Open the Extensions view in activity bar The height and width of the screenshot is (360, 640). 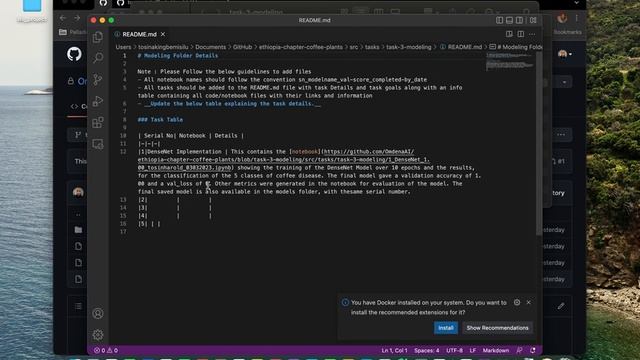click(x=98, y=122)
